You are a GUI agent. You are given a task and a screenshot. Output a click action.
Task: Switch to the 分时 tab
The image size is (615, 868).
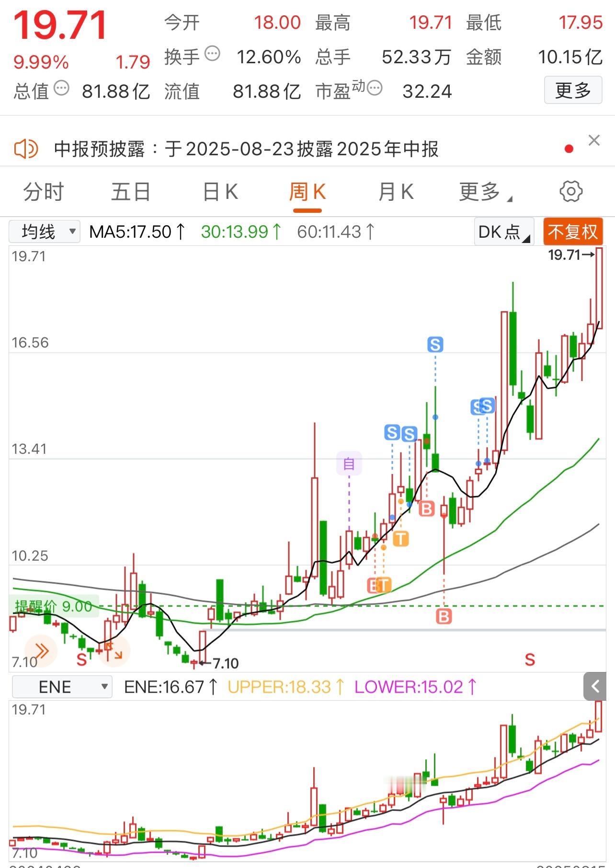[x=44, y=192]
